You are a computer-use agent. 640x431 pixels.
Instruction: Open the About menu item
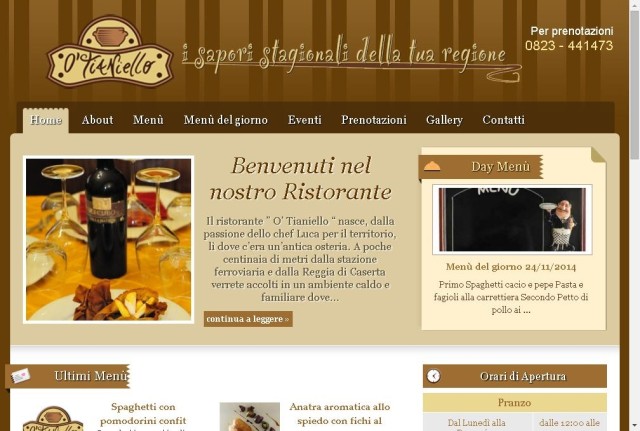tap(97, 120)
